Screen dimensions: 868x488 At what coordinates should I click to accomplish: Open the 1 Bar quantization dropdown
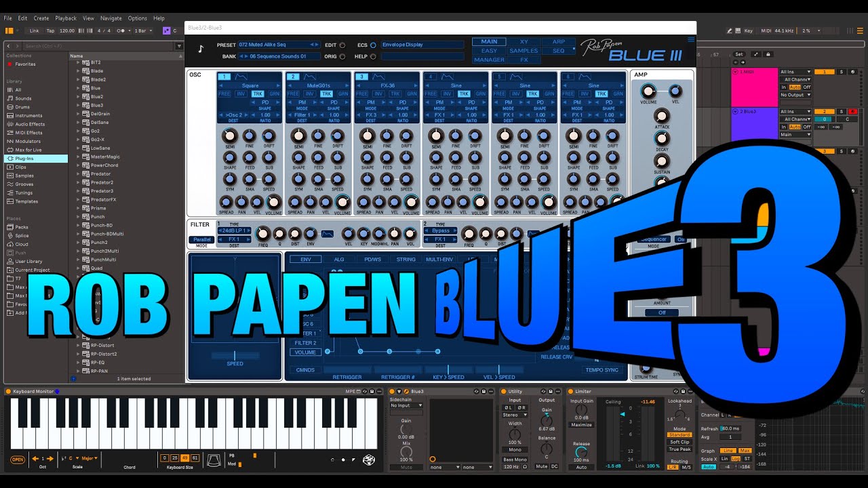click(142, 30)
